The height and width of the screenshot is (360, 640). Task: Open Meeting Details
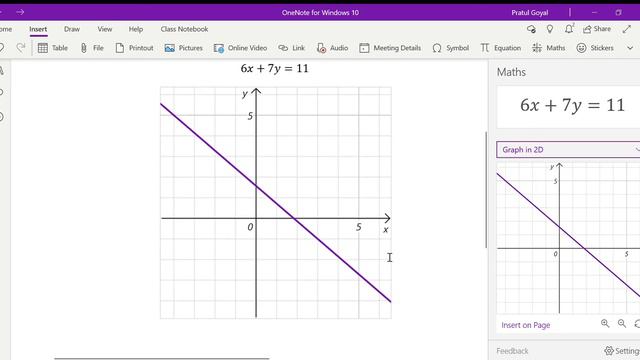pos(390,48)
